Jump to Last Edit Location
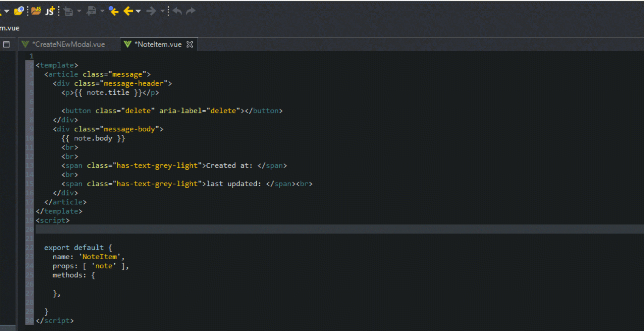Screen dimensions: 644x331 (x=113, y=11)
